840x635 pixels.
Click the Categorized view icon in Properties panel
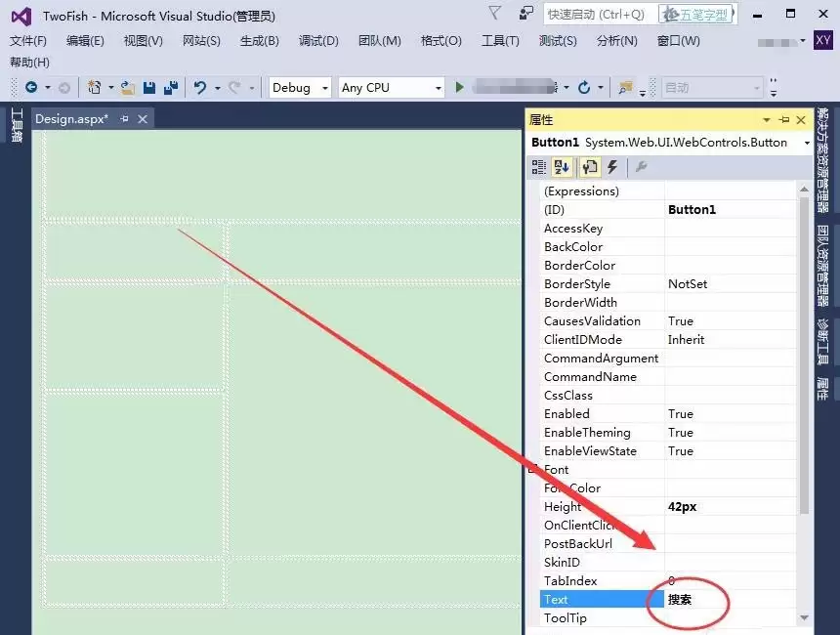click(538, 167)
